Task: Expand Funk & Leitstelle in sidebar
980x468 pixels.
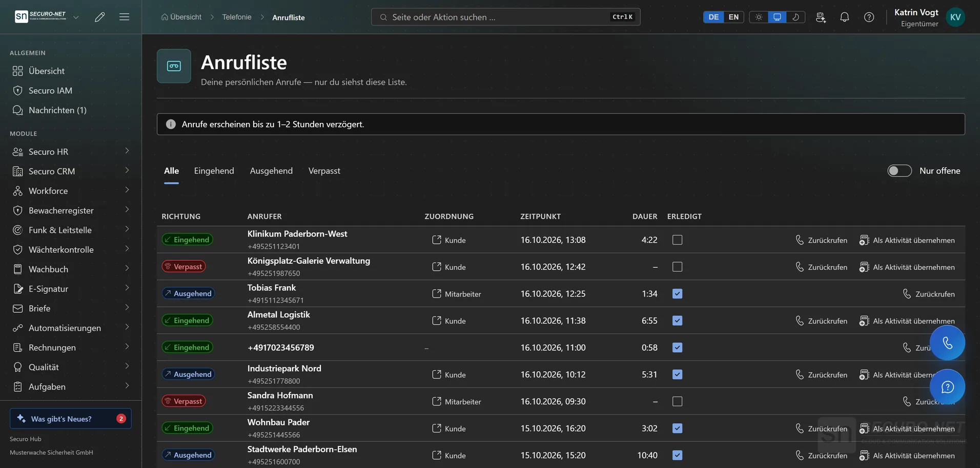Action: tap(71, 230)
